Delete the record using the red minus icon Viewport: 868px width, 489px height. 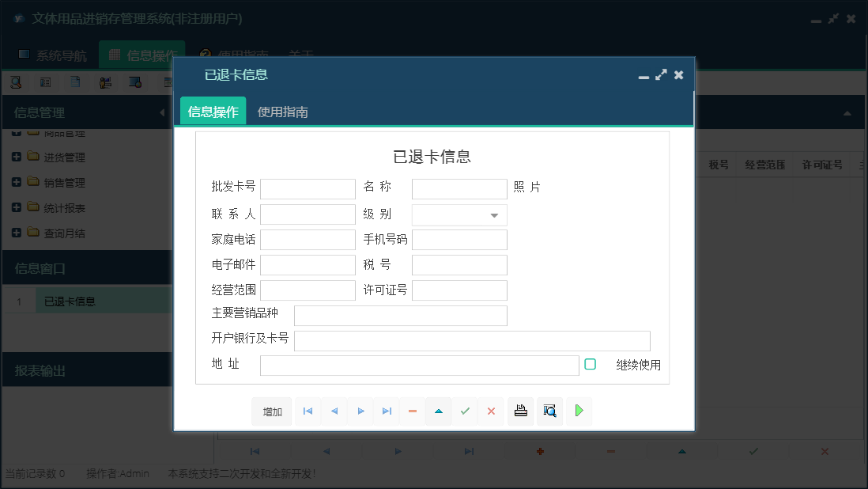tap(412, 411)
